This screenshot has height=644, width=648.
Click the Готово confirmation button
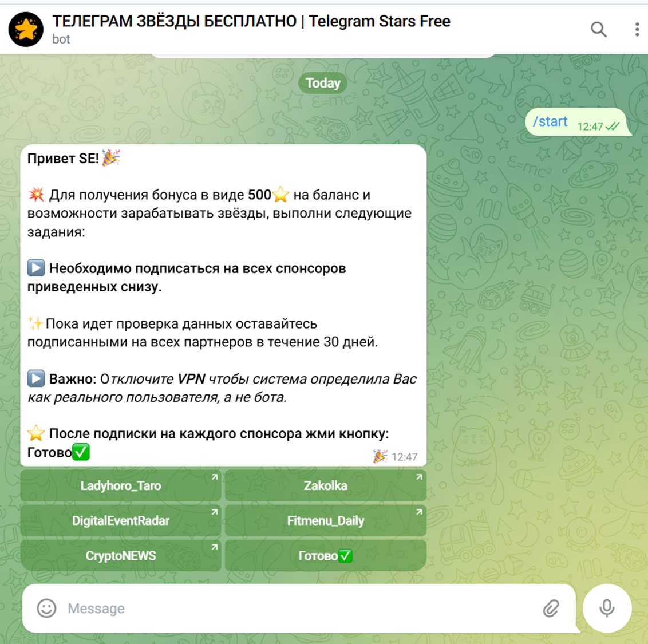coord(326,555)
